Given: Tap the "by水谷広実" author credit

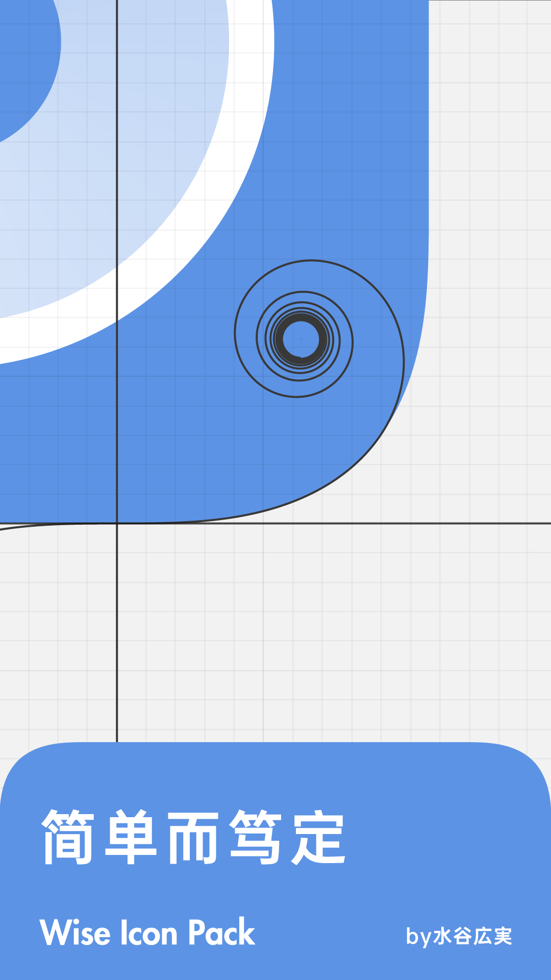Looking at the screenshot, I should [459, 936].
